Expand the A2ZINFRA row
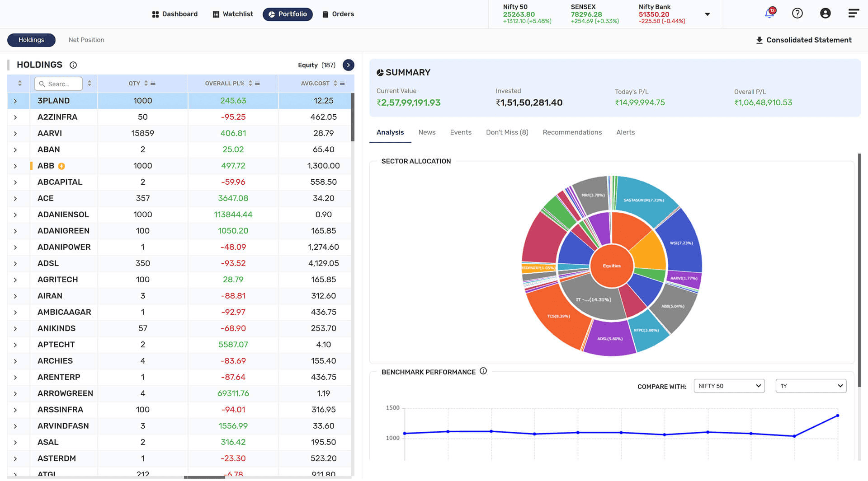This screenshot has height=481, width=868. pyautogui.click(x=15, y=117)
